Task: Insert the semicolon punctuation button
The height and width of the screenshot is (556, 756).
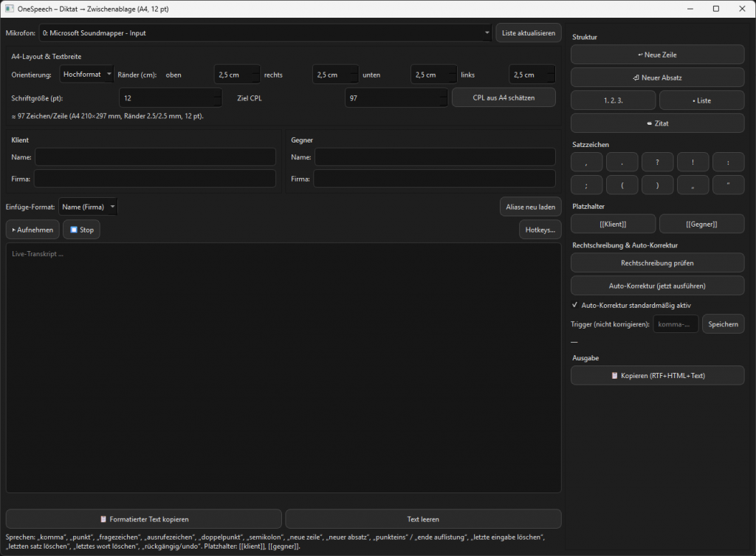Action: pos(586,185)
